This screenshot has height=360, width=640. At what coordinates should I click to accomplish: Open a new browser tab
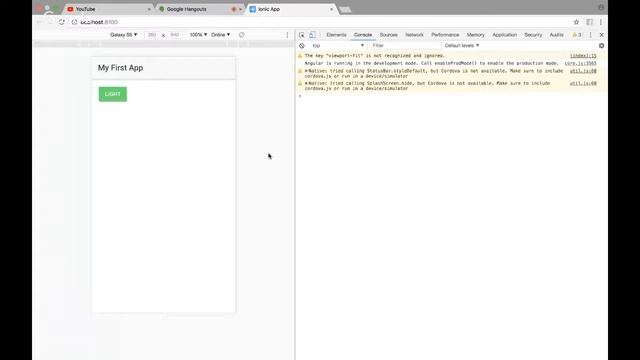pyautogui.click(x=345, y=9)
